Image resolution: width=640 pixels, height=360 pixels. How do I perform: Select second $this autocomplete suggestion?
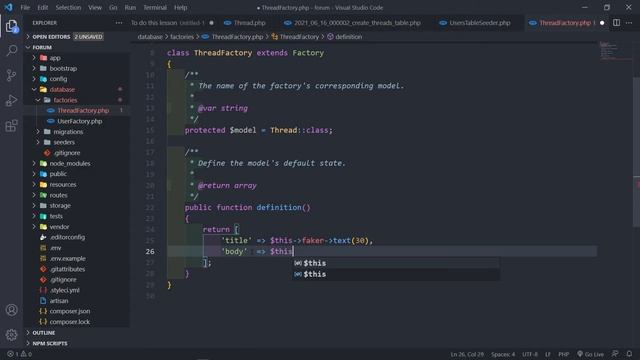tap(396, 274)
